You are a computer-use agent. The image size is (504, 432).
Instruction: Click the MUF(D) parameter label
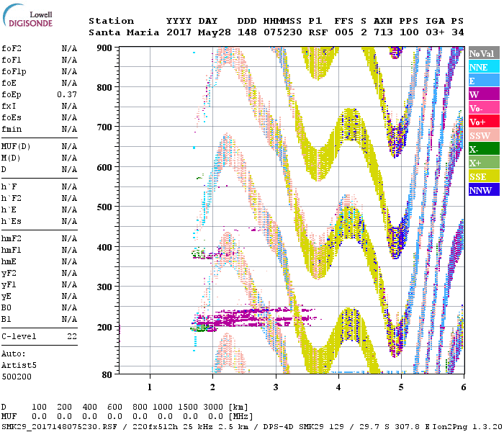[16, 147]
